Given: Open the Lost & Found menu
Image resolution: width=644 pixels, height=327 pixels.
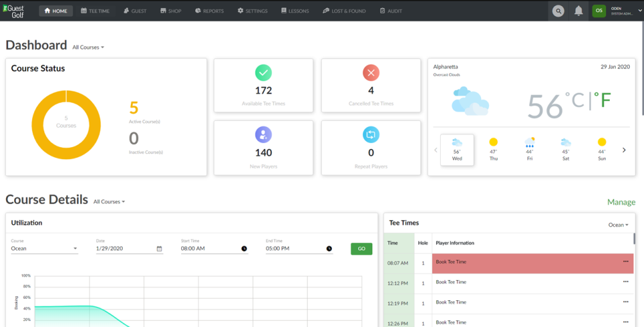Looking at the screenshot, I should click(344, 11).
